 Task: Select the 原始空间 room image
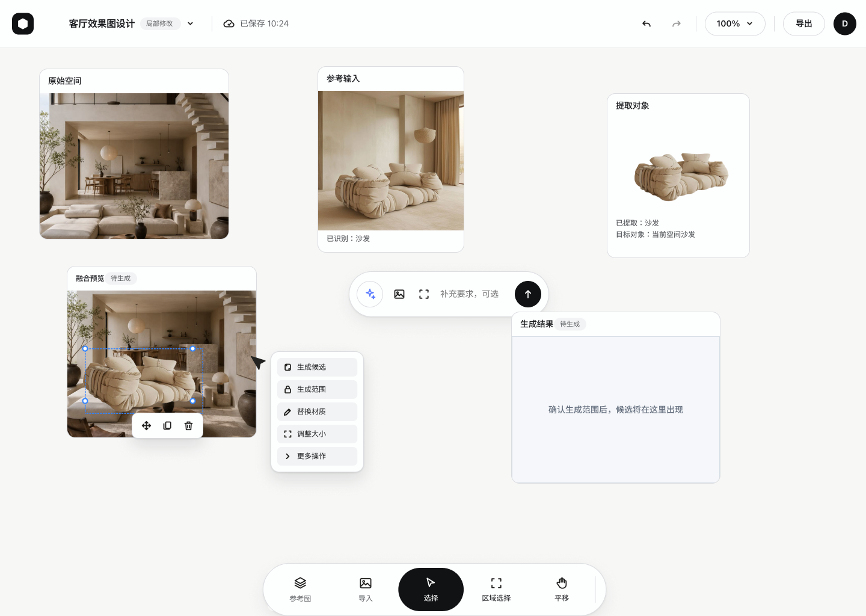coord(134,166)
